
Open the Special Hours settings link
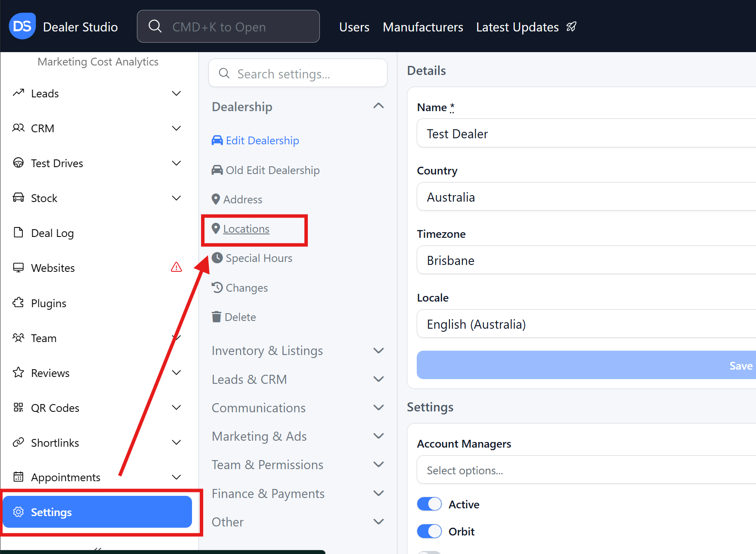(259, 258)
